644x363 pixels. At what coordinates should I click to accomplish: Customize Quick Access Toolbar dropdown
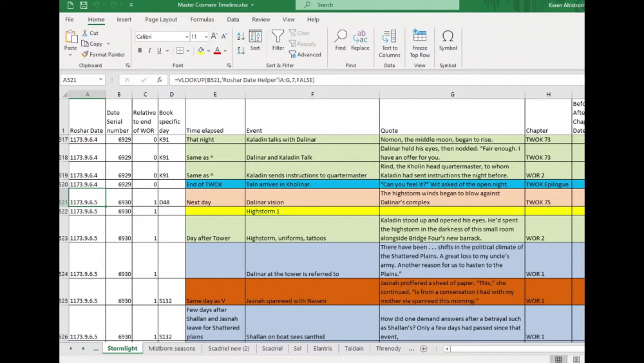click(x=131, y=5)
